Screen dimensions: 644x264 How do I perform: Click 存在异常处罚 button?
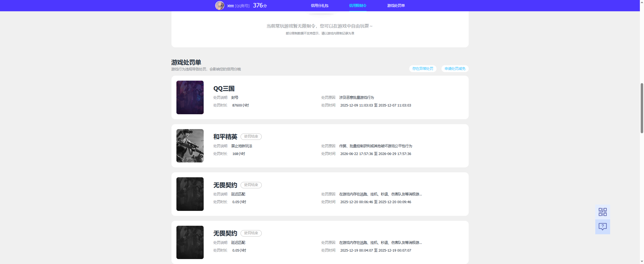point(423,69)
